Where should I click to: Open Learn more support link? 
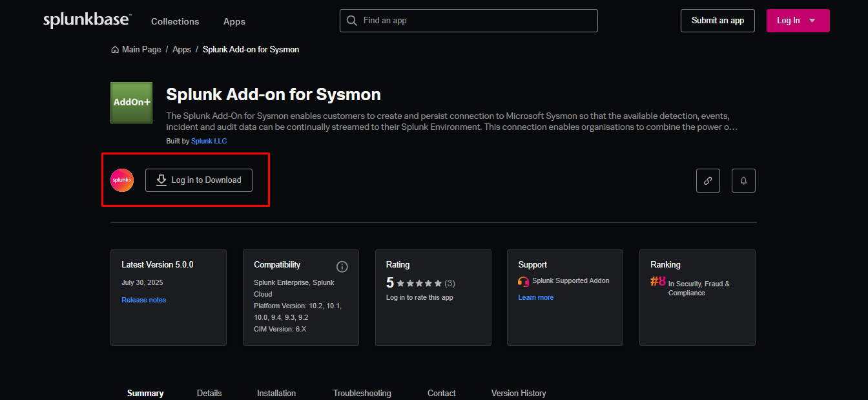[x=535, y=297]
